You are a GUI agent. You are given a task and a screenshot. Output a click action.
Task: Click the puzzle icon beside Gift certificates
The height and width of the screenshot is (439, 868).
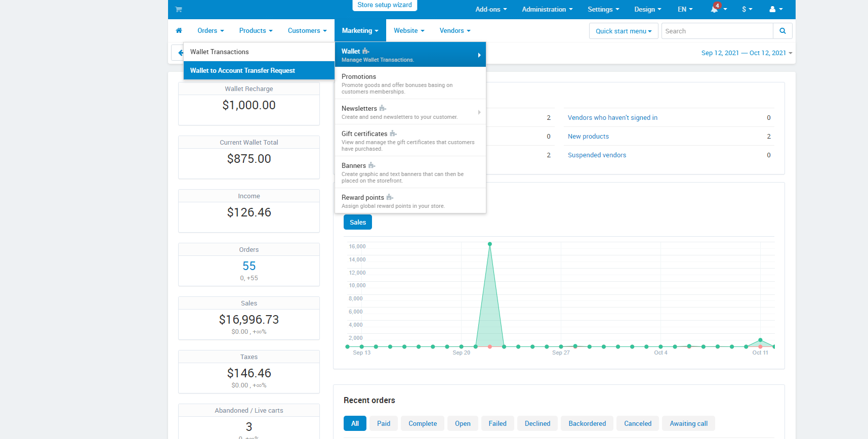(393, 134)
